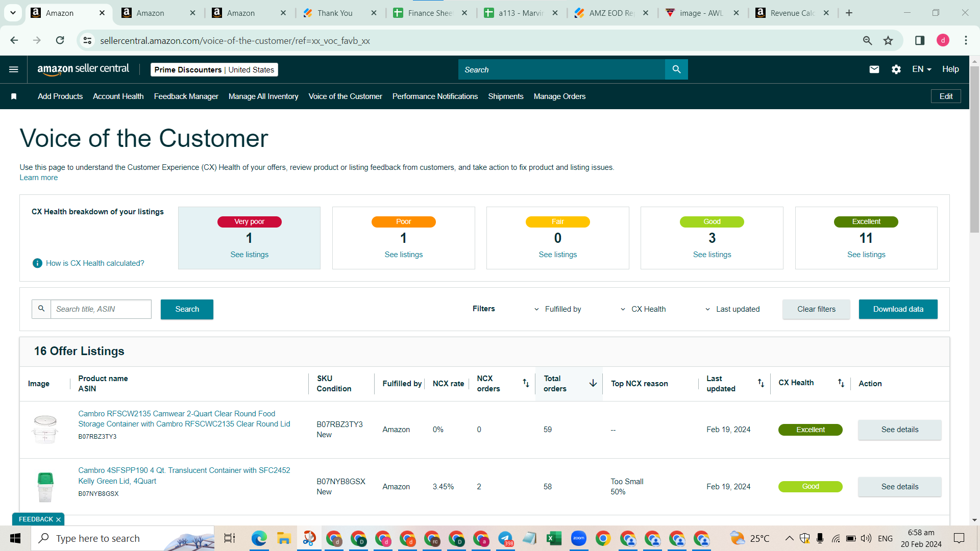Image resolution: width=980 pixels, height=551 pixels.
Task: Click the Amazon Seller Central logo
Action: [x=83, y=69]
